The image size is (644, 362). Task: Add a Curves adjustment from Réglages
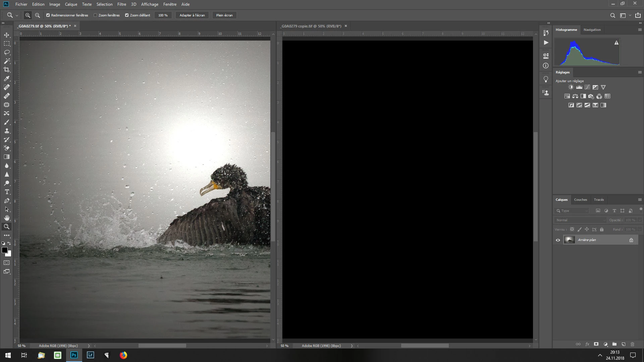pos(587,87)
